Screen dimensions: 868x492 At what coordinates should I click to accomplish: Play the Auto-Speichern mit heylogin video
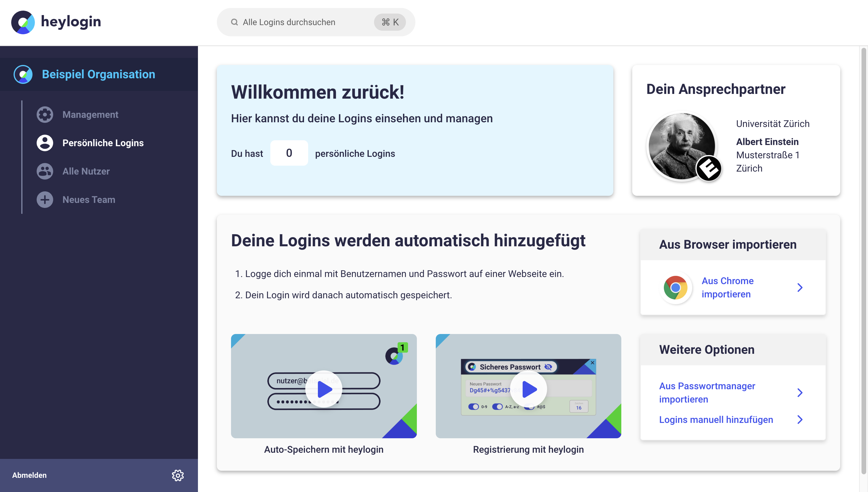[324, 389]
